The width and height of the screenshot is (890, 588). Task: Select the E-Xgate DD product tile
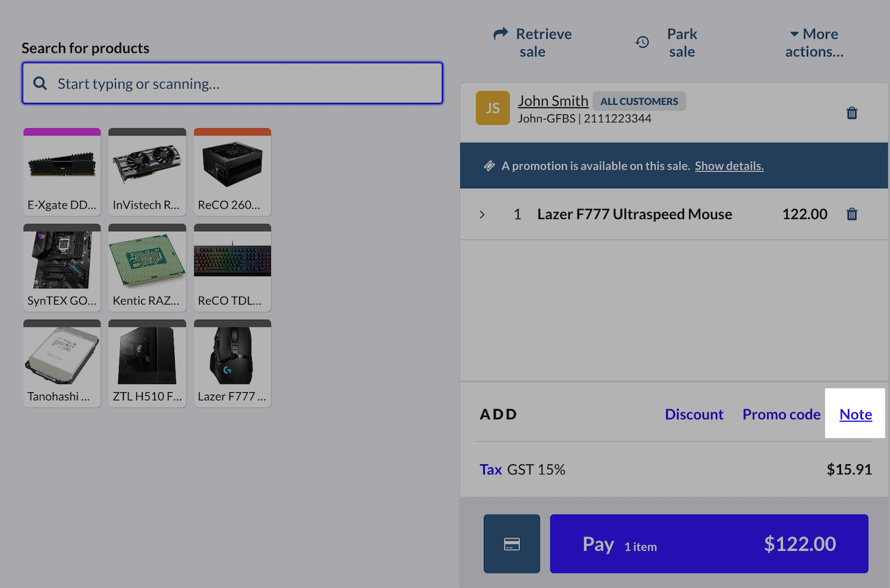[62, 172]
